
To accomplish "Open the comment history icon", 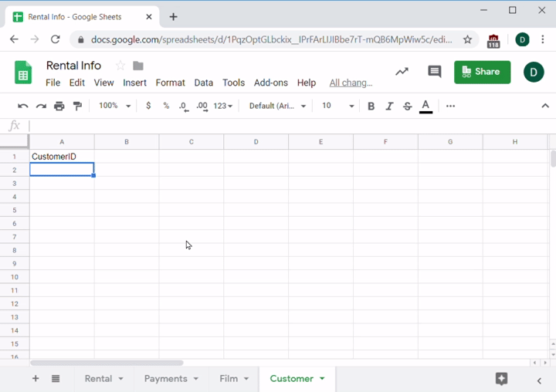I will (435, 72).
